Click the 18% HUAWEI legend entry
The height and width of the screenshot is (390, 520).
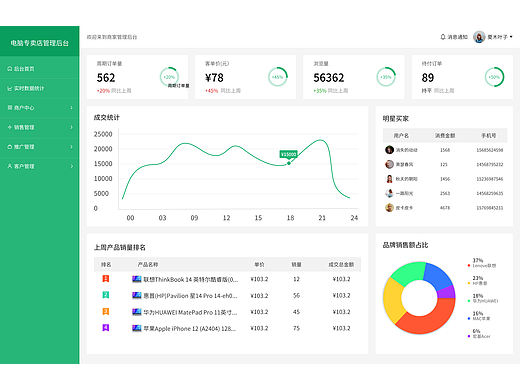[483, 298]
